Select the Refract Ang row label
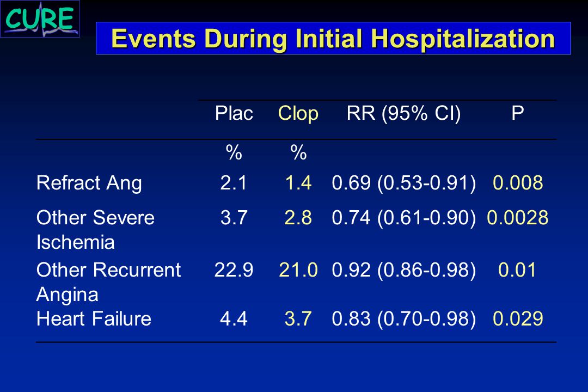The height and width of the screenshot is (392, 588). point(89,183)
